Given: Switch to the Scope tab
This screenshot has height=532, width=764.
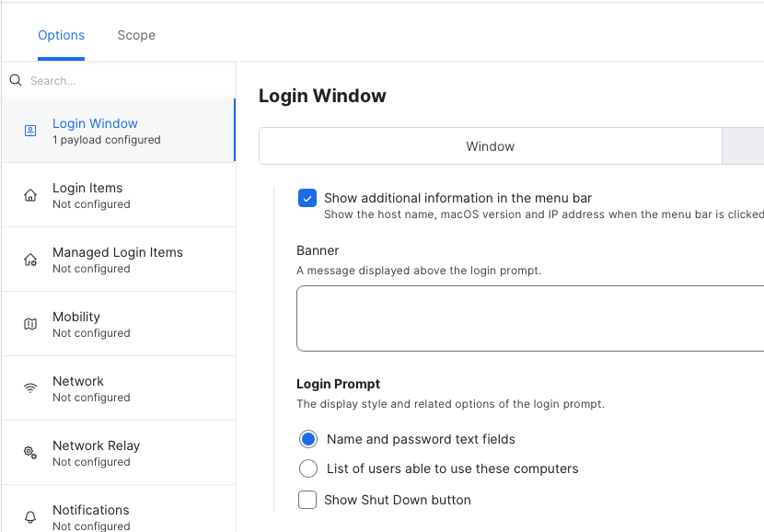Looking at the screenshot, I should click(x=136, y=35).
